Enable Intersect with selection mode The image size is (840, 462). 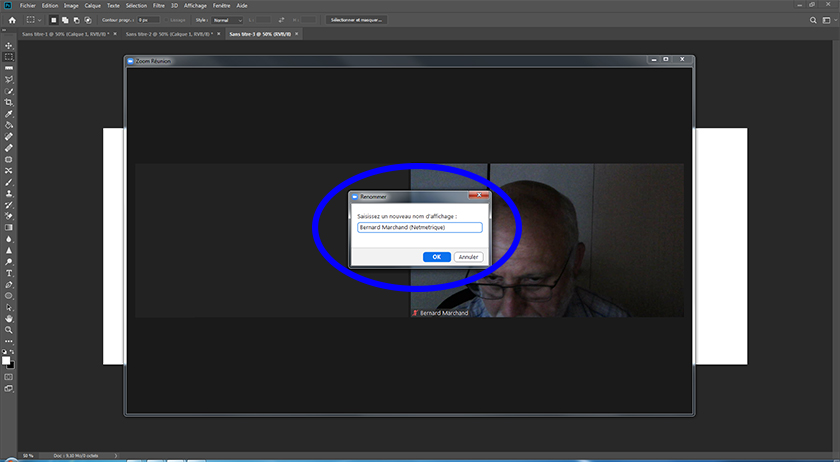coord(88,20)
